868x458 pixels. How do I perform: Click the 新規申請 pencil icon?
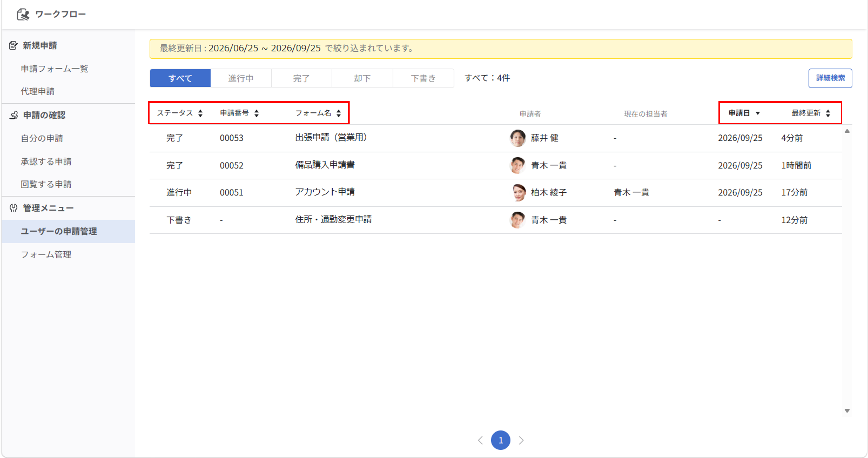(x=13, y=45)
